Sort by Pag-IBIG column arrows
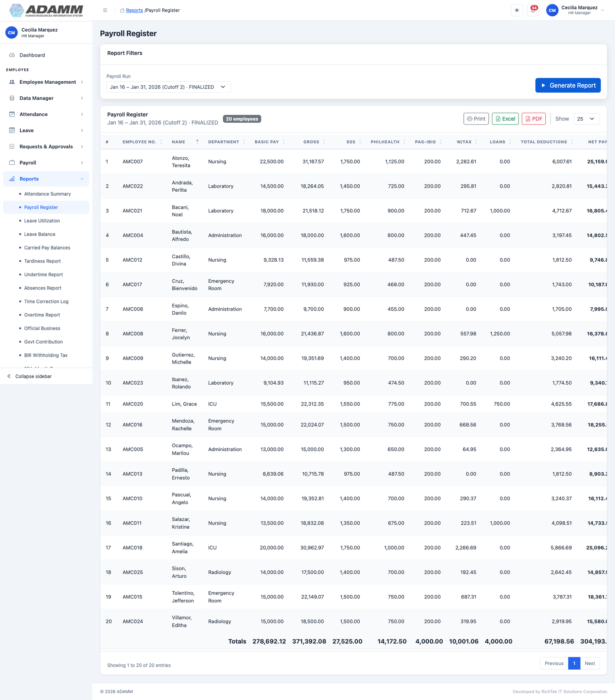 [x=441, y=142]
